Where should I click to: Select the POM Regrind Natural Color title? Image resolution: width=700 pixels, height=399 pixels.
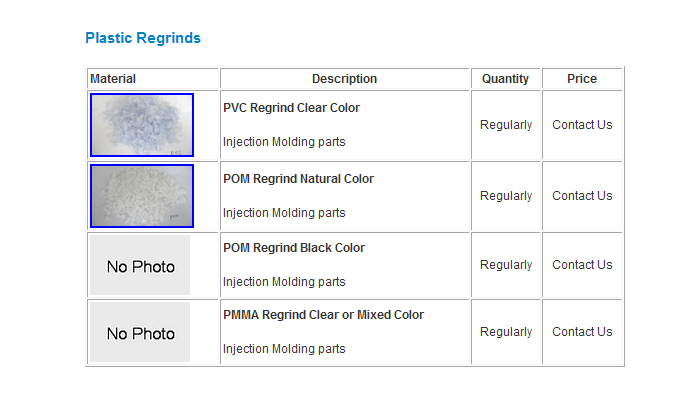pyautogui.click(x=298, y=179)
